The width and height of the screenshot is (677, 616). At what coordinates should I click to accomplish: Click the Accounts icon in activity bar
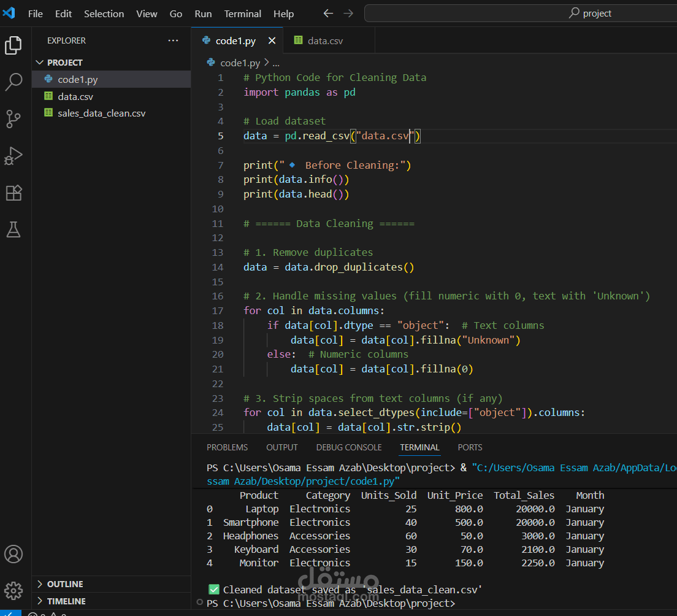pyautogui.click(x=13, y=554)
